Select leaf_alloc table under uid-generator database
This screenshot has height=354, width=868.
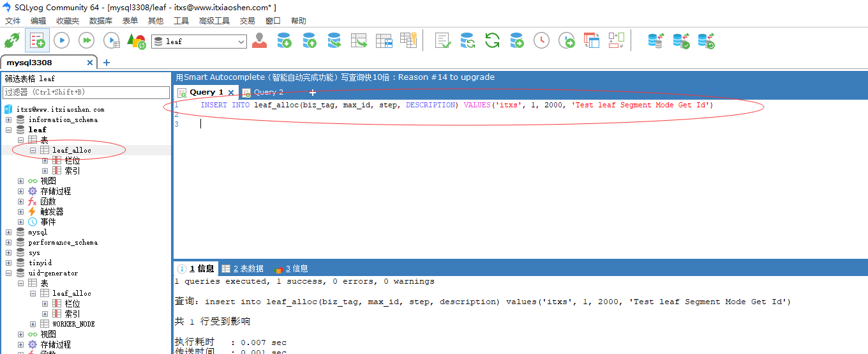(x=71, y=293)
